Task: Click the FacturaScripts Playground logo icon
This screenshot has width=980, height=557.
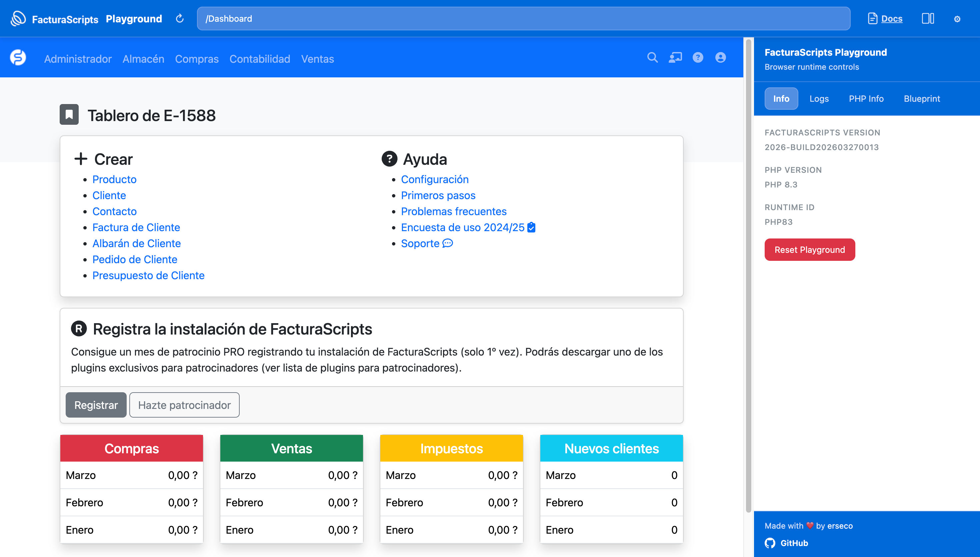Action: click(18, 18)
